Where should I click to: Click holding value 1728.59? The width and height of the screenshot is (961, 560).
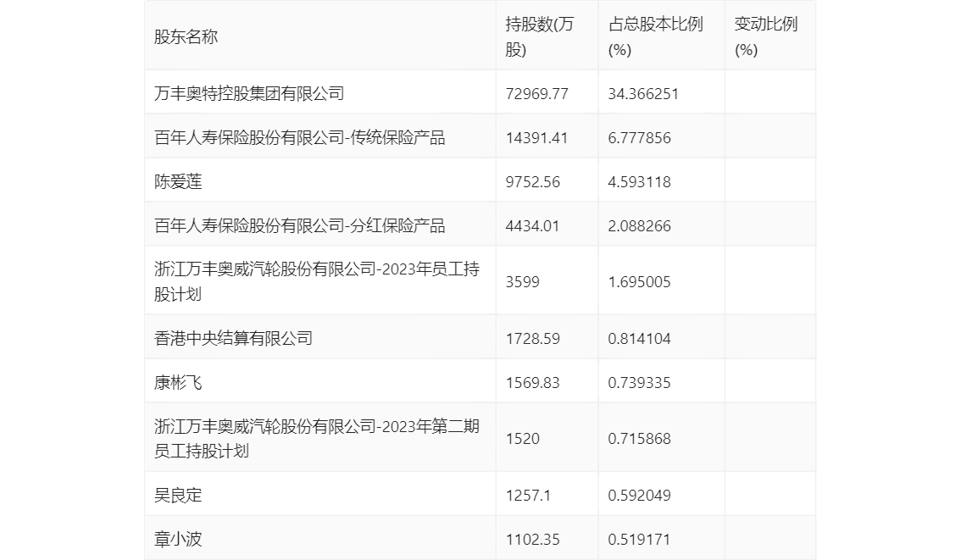click(x=532, y=339)
